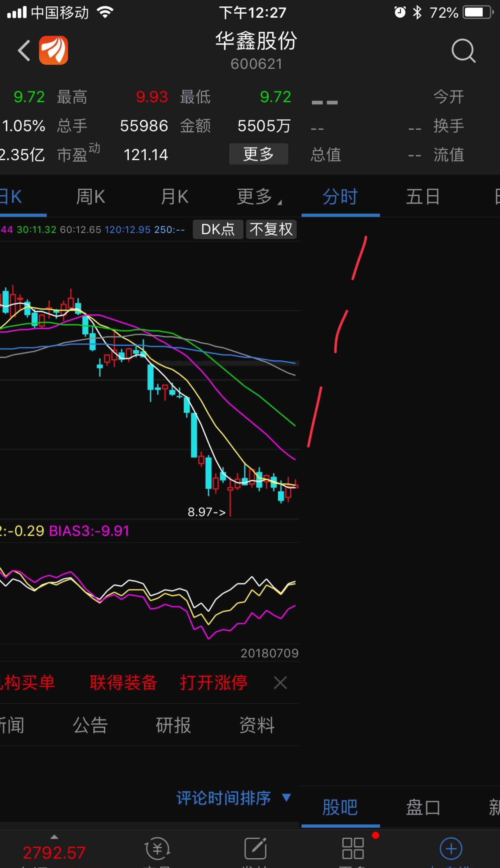Tap the 8.97-> low price marker
This screenshot has height=868, width=500.
(x=207, y=512)
